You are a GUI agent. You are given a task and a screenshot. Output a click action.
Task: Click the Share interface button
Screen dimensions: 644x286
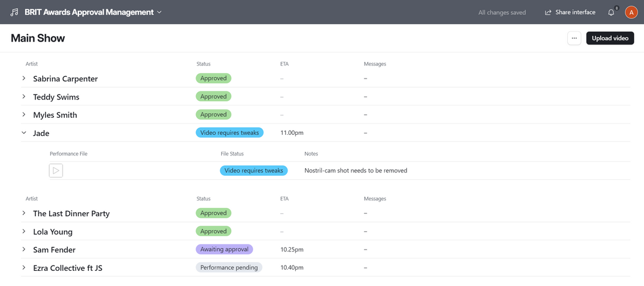(570, 12)
